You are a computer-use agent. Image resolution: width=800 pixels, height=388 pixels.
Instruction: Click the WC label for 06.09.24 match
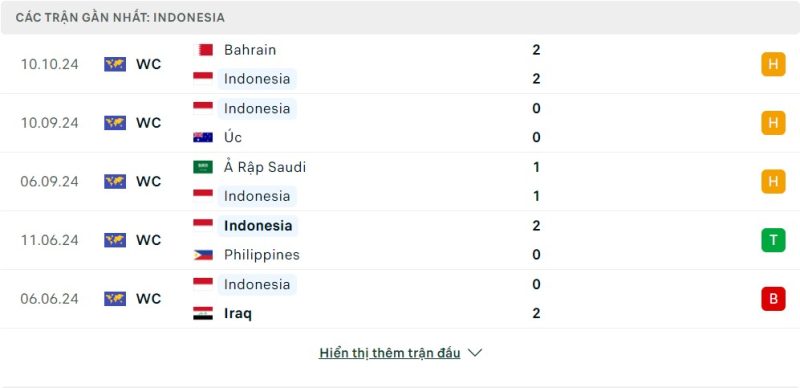point(148,182)
